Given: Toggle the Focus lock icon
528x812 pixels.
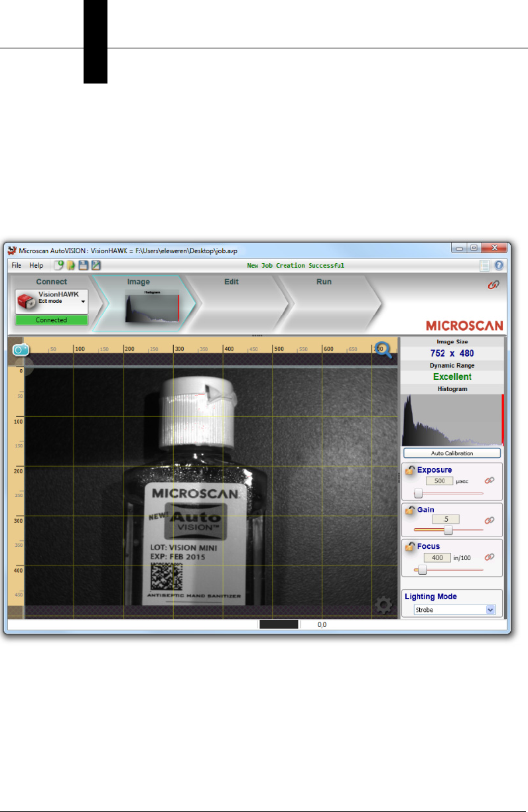Looking at the screenshot, I should pyautogui.click(x=411, y=546).
